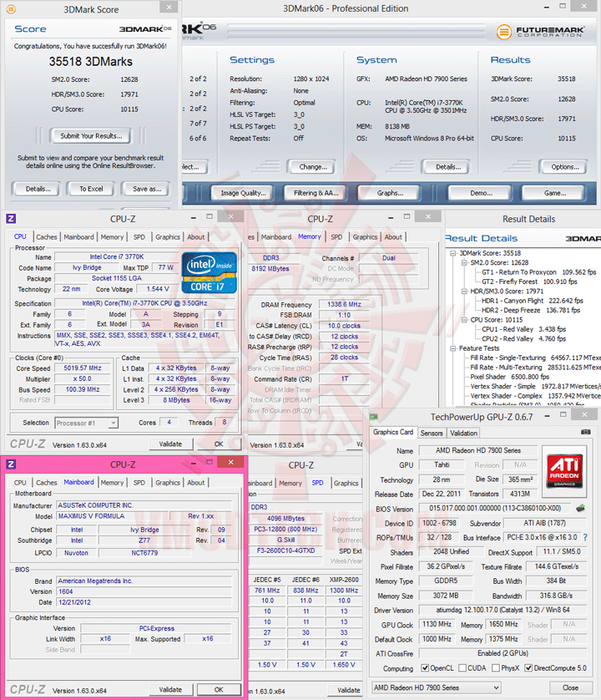Minimize the GPU-Z window
This screenshot has height=700, width=601.
tap(547, 416)
